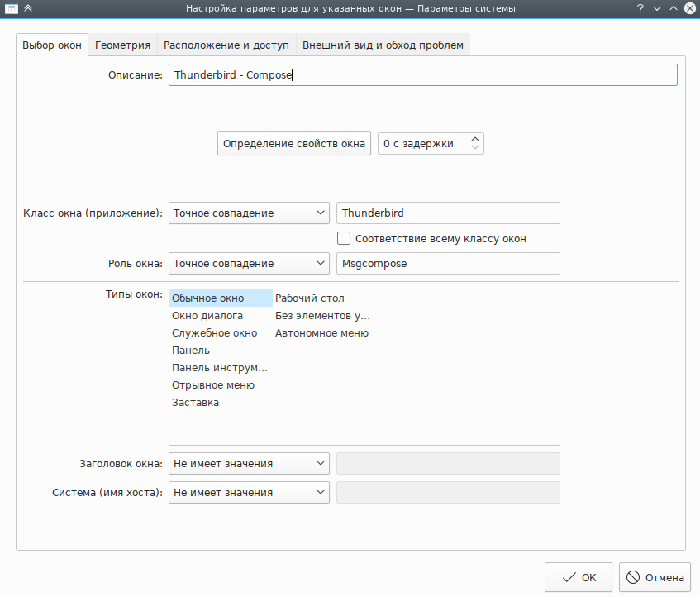This screenshot has height=597, width=700.
Task: Enable 'Соответствие всему классу окон' checkbox
Action: click(x=345, y=239)
